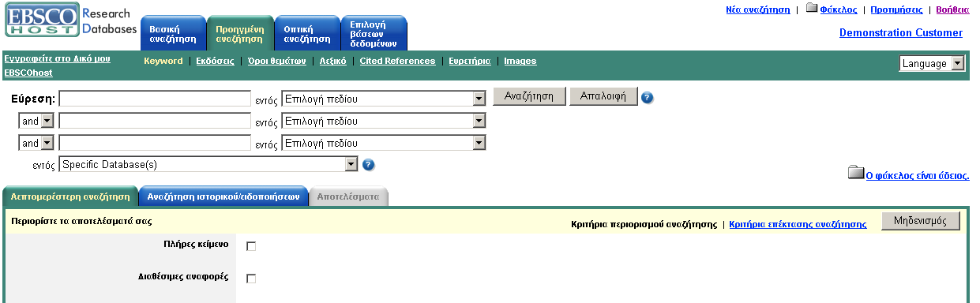The image size is (980, 303).
Task: Click folder icon next to 'Ο φάκελος είναι άδειος'
Action: coord(855,173)
